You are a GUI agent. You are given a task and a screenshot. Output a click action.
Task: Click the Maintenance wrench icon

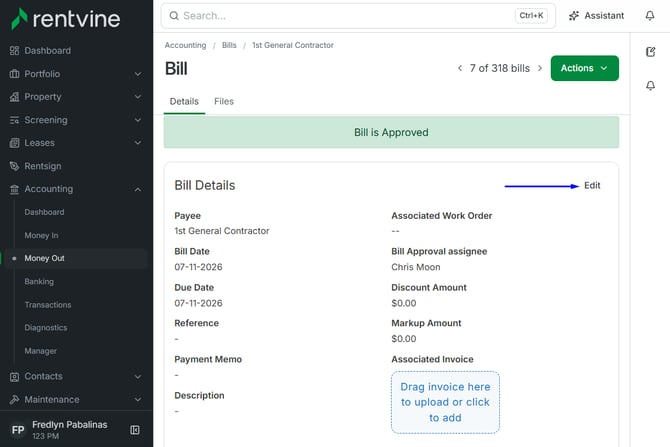pyautogui.click(x=15, y=400)
